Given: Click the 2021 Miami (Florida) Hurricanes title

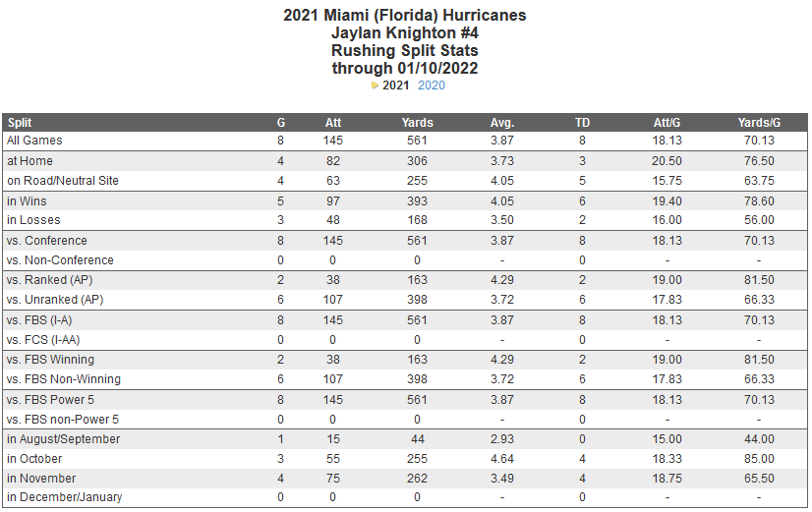Looking at the screenshot, I should [405, 15].
